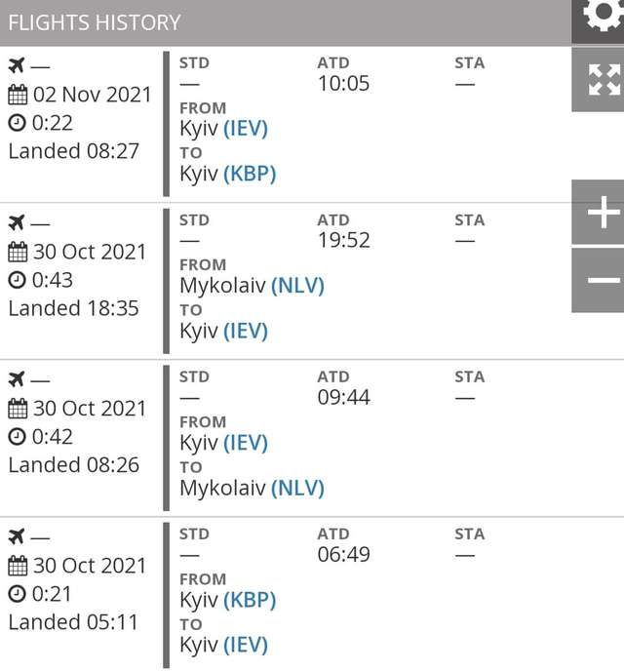The image size is (624, 672).
Task: Open IEV airport link in 02 Nov flight
Action: click(x=246, y=129)
